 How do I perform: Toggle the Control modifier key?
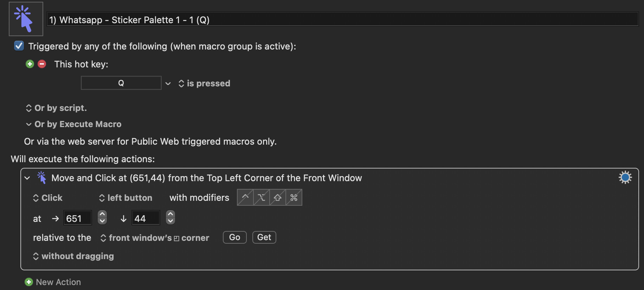(x=245, y=197)
